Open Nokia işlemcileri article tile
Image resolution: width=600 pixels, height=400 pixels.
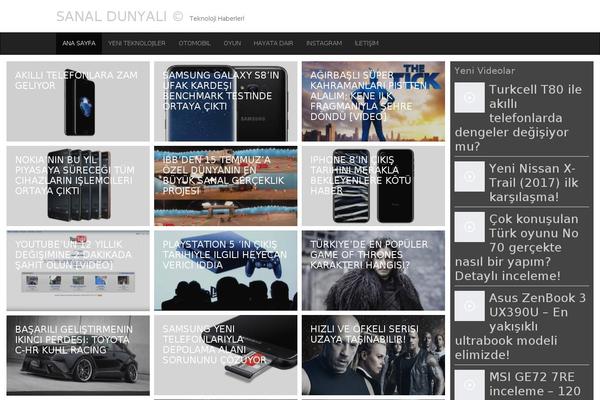[78, 186]
